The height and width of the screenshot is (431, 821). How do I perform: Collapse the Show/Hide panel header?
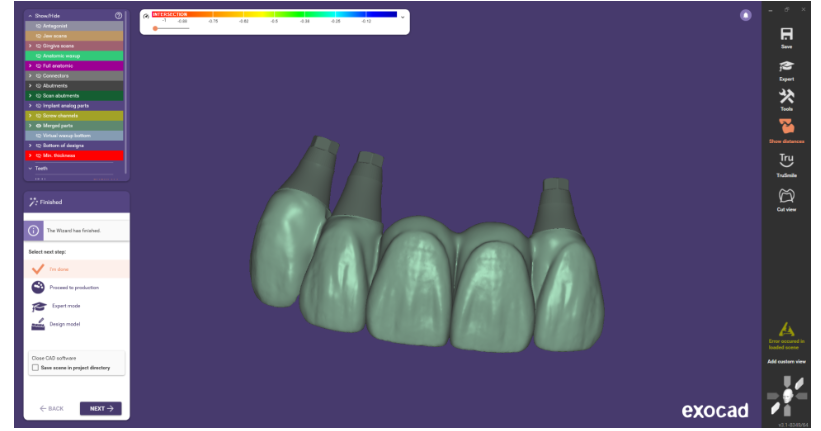point(30,16)
